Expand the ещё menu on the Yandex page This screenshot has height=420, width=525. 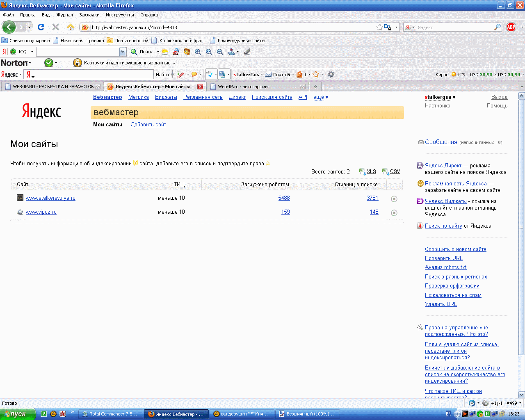tap(321, 97)
